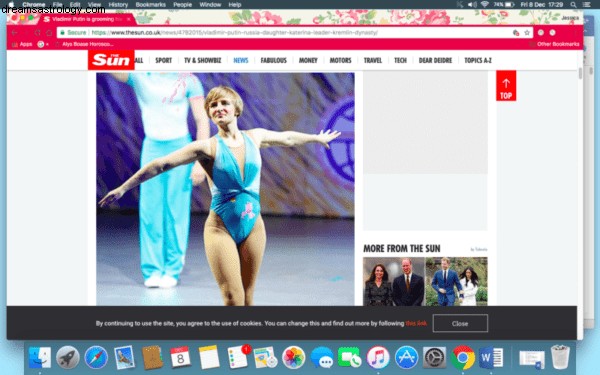Open the Help menu
The image size is (600, 375).
coord(235,5)
